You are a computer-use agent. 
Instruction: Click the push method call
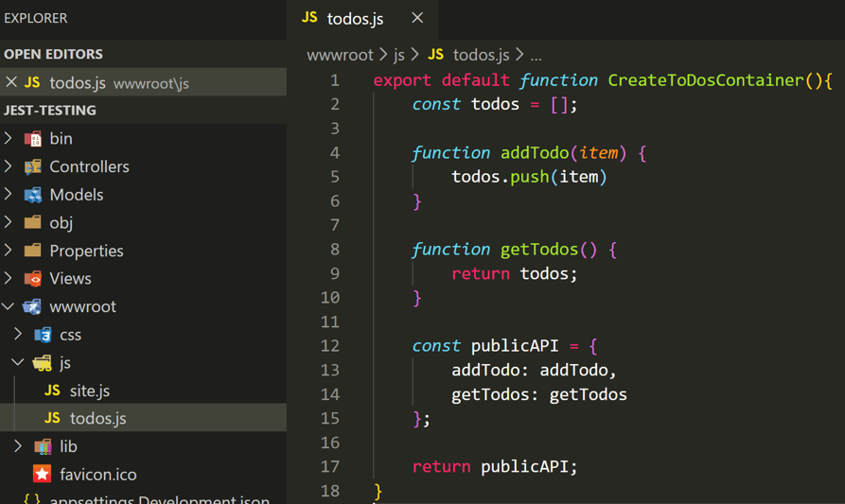point(529,177)
